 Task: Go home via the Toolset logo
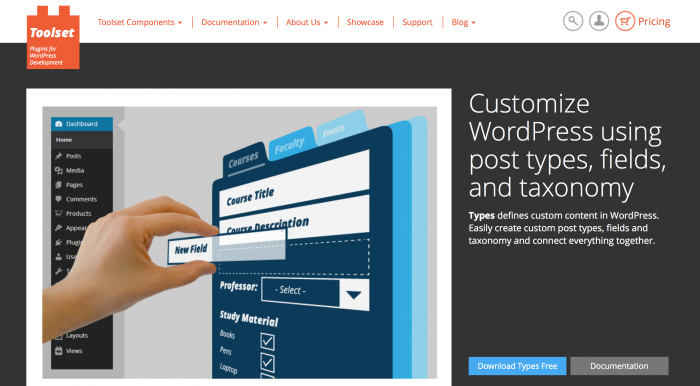(53, 37)
